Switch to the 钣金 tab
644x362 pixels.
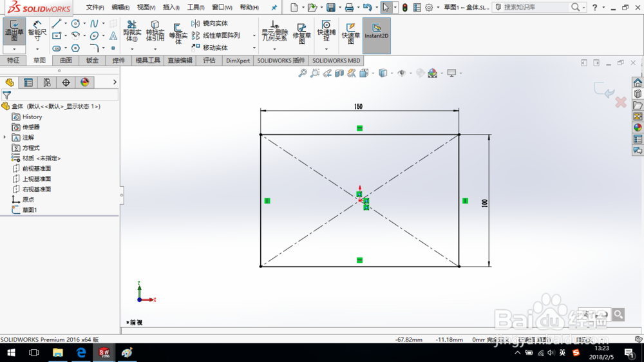92,61
